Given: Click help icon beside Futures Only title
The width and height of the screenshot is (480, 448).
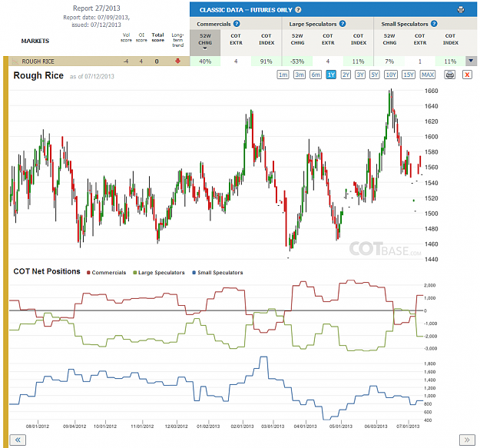Looking at the screenshot, I should coord(298,10).
